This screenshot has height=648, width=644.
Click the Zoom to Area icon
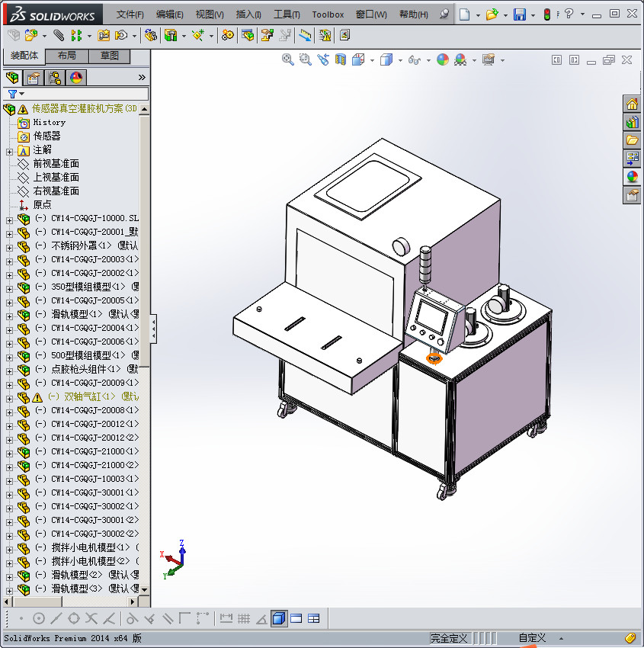pyautogui.click(x=306, y=60)
